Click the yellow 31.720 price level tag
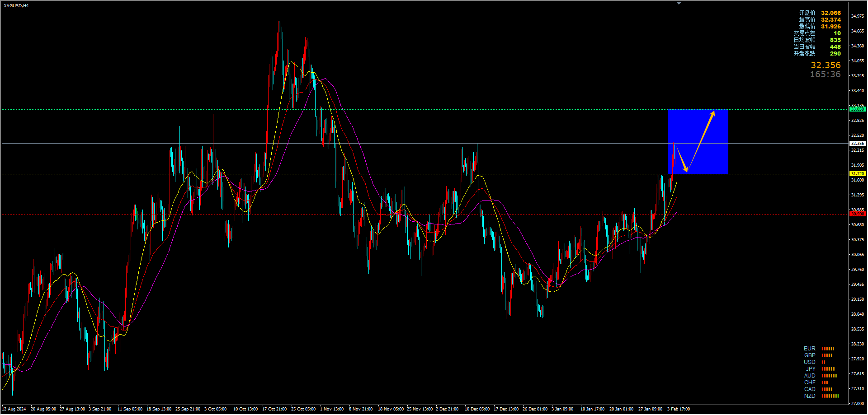Viewport: 868px width, 415px height. [x=857, y=174]
